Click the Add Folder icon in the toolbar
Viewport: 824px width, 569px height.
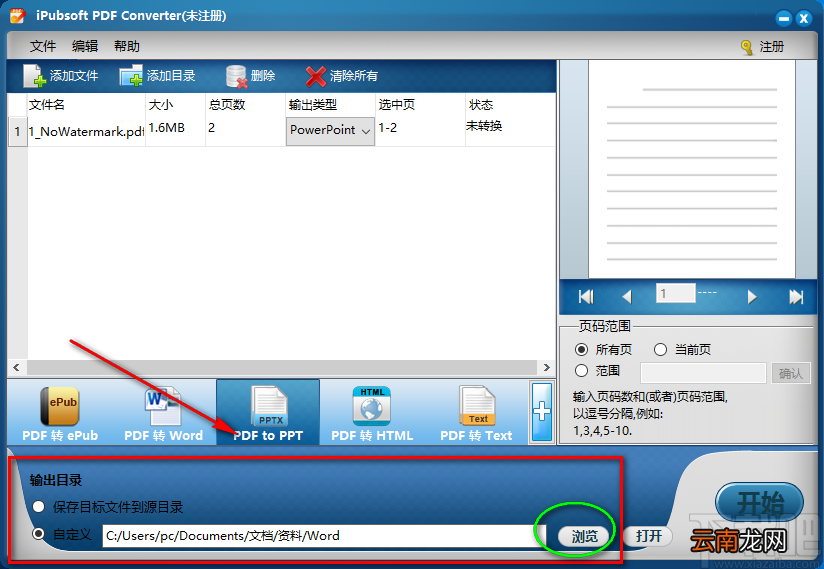click(131, 76)
